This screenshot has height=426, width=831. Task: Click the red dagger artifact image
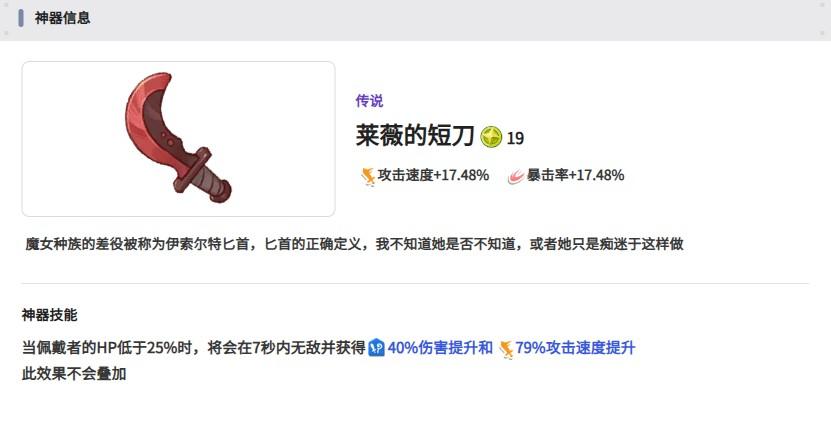click(179, 138)
